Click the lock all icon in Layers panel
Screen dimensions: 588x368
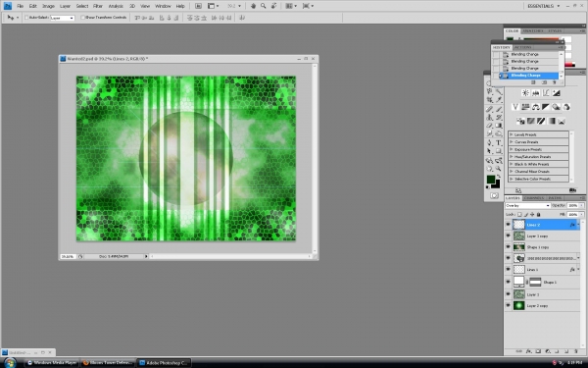pyautogui.click(x=538, y=214)
